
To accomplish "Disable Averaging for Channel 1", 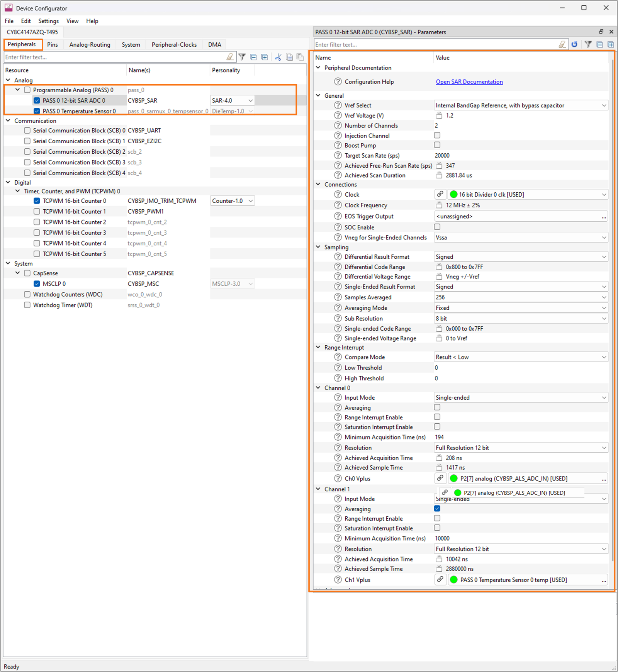I will 437,509.
